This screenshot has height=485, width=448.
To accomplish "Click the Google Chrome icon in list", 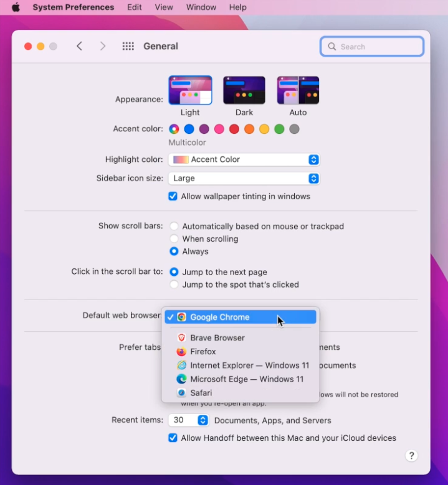I will [181, 317].
